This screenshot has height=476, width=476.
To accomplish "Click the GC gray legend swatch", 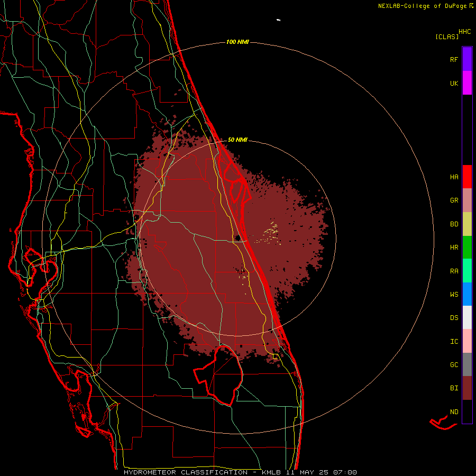I will (467, 364).
